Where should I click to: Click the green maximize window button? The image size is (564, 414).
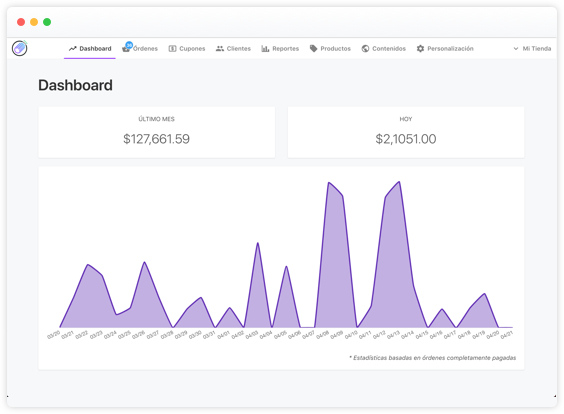coord(47,22)
